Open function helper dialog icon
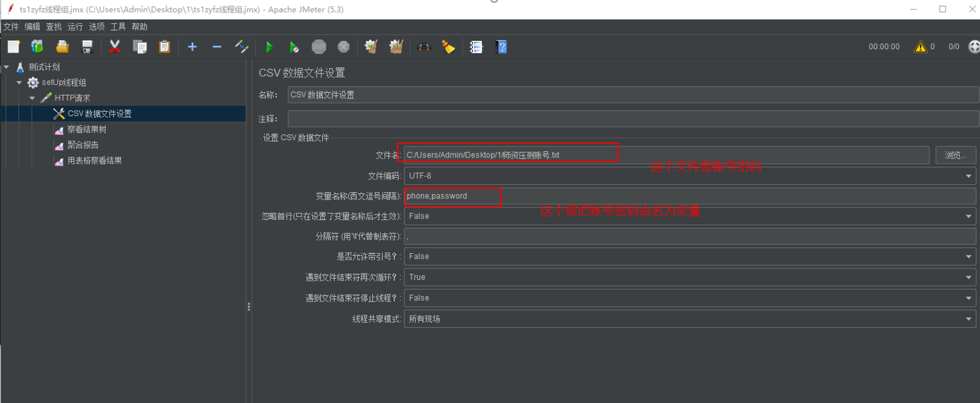Viewport: 980px width, 403px height. pos(476,46)
